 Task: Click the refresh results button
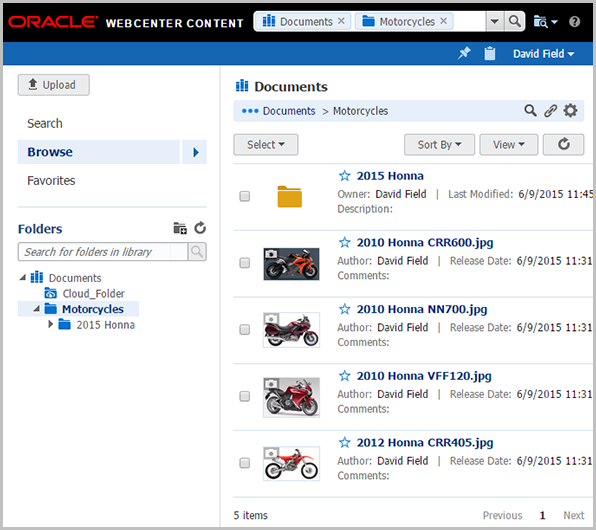563,144
